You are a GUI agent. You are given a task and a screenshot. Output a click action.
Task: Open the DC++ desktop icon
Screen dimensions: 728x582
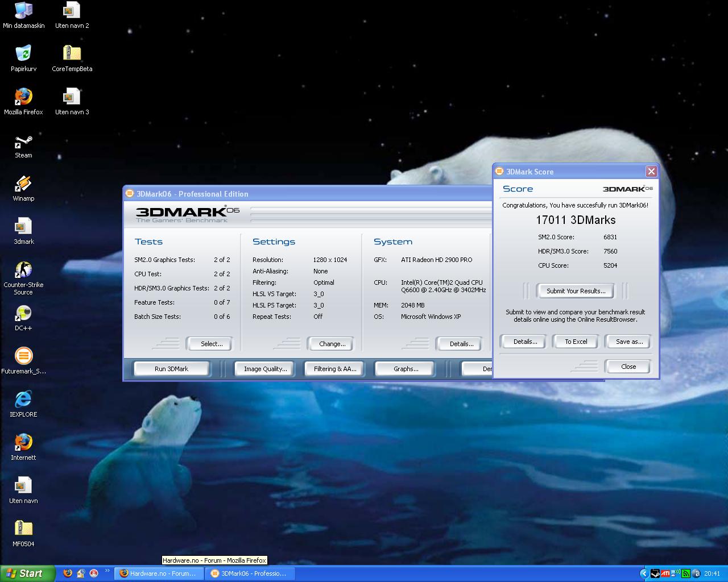(23, 318)
